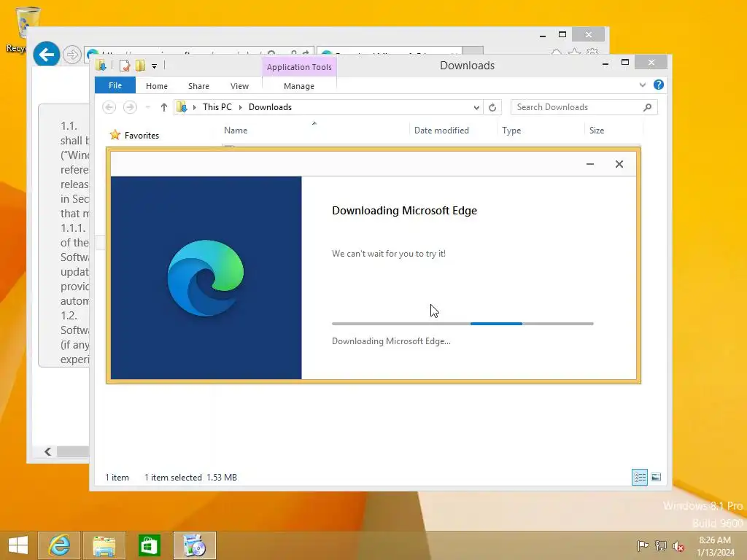Click Explorer forward navigation arrow
The height and width of the screenshot is (560, 747).
130,107
